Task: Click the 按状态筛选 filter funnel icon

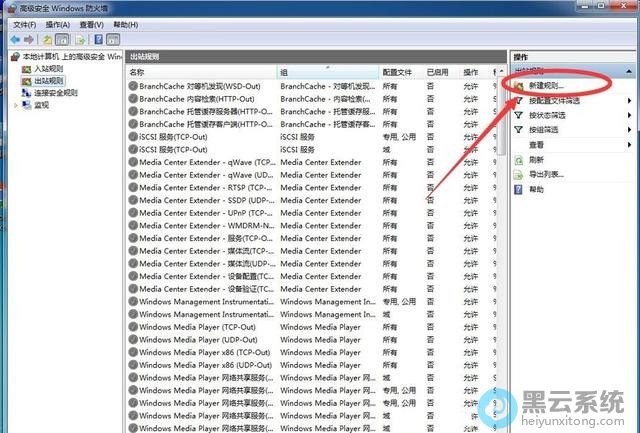Action: click(x=518, y=116)
